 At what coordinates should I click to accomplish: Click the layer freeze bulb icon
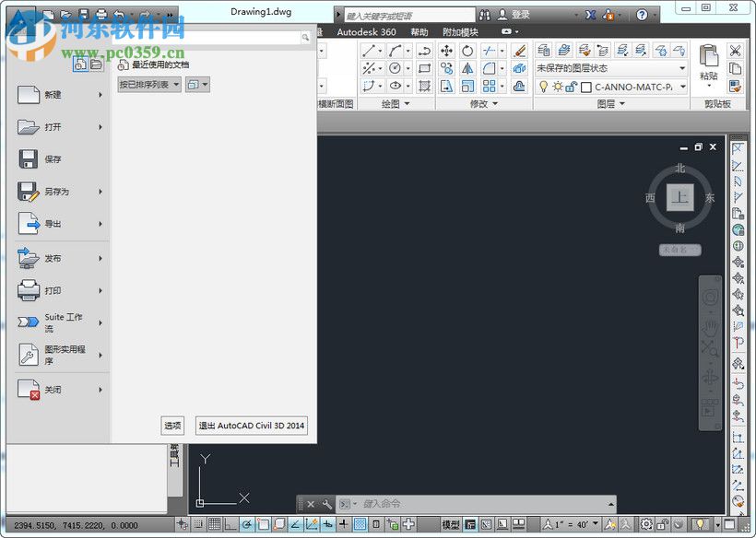tap(544, 87)
